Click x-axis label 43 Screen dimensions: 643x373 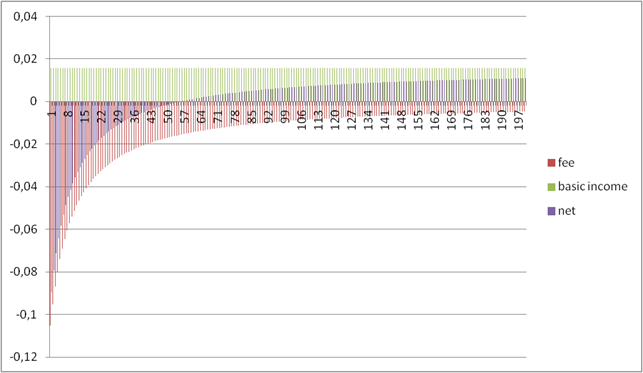(x=152, y=116)
